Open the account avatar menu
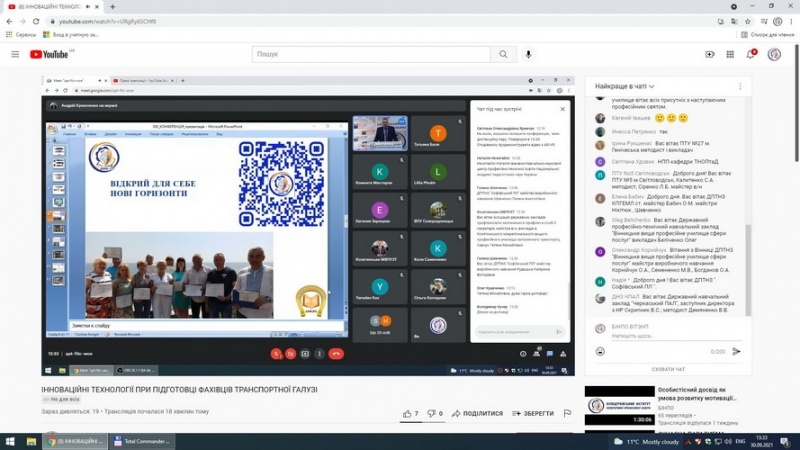 [x=774, y=54]
